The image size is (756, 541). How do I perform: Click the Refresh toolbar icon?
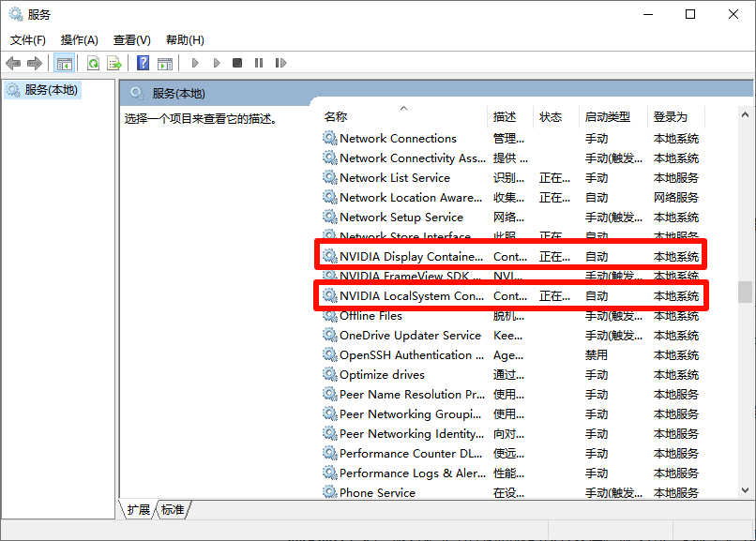[93, 63]
